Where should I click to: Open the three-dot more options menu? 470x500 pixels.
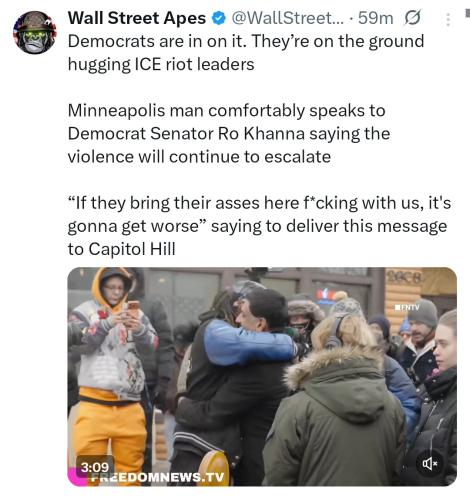click(x=448, y=20)
